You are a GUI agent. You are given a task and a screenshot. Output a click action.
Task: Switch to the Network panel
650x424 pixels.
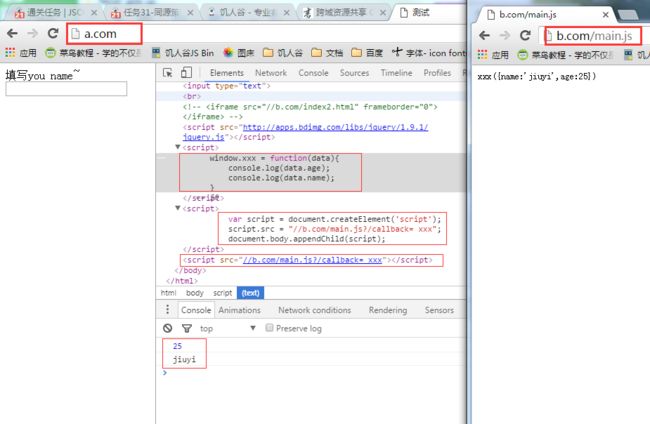click(x=271, y=73)
